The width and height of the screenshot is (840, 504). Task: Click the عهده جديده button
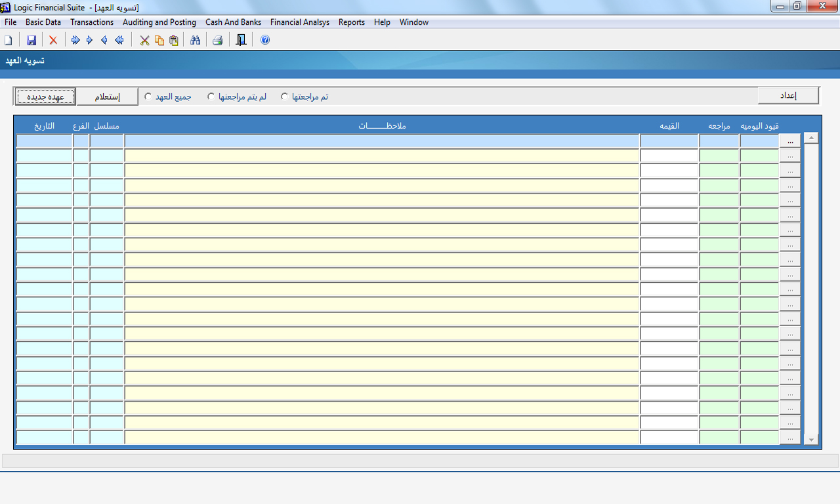point(45,96)
